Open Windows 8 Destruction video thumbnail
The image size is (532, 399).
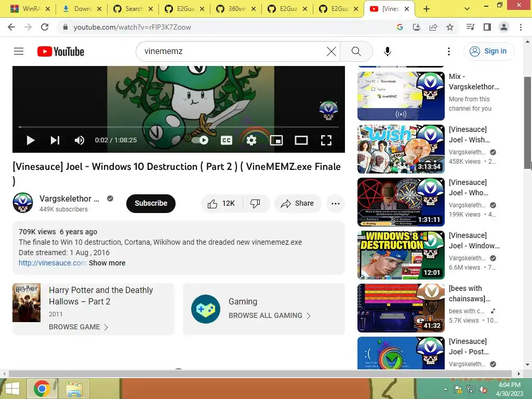(401, 255)
